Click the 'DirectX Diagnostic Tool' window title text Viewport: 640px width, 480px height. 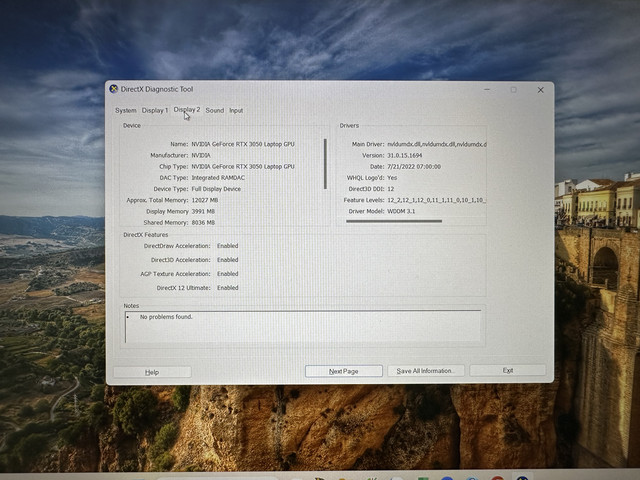point(157,89)
